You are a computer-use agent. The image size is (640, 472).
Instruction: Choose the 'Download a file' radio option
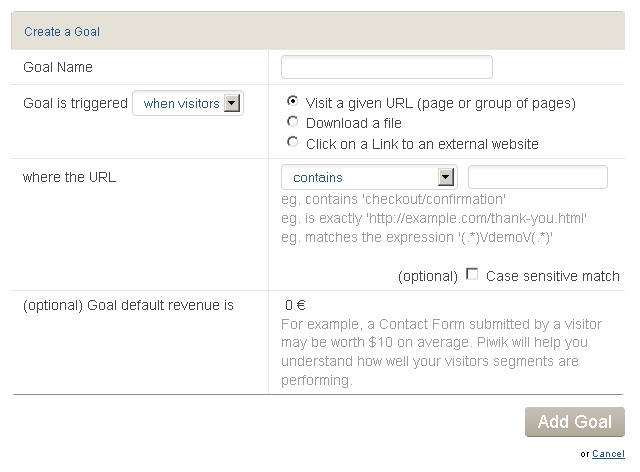[x=292, y=122]
